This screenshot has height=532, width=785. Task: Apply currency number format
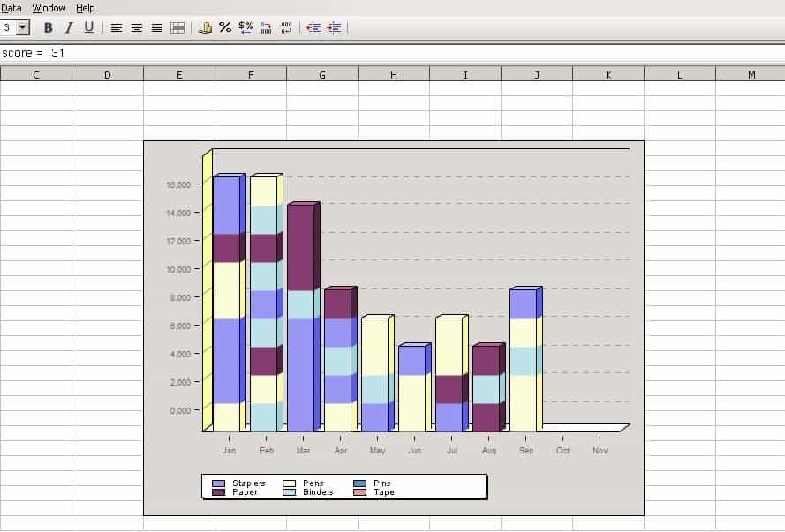tap(205, 27)
